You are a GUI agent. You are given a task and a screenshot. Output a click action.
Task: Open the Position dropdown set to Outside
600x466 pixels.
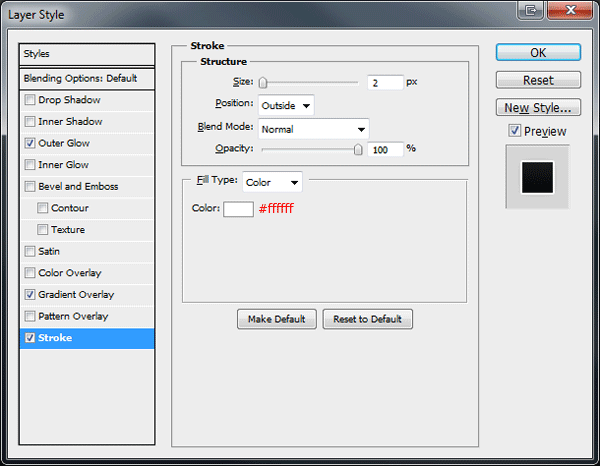(286, 105)
